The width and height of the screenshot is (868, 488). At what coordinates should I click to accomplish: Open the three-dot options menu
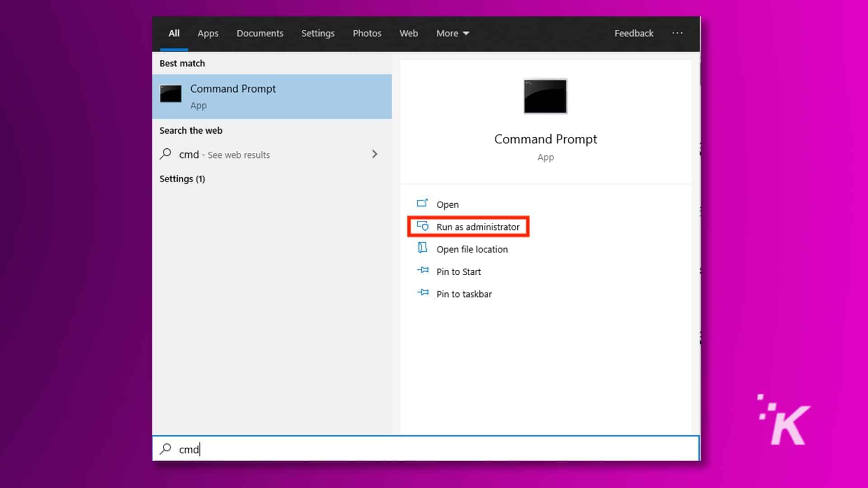[x=677, y=33]
